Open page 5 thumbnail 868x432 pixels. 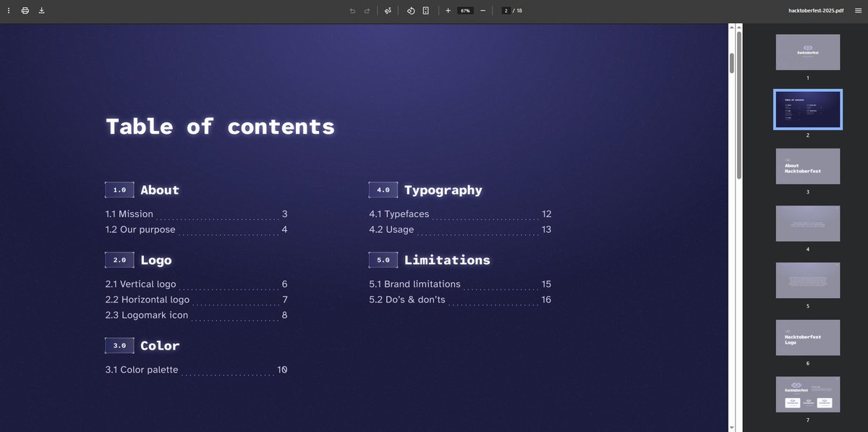tap(808, 281)
